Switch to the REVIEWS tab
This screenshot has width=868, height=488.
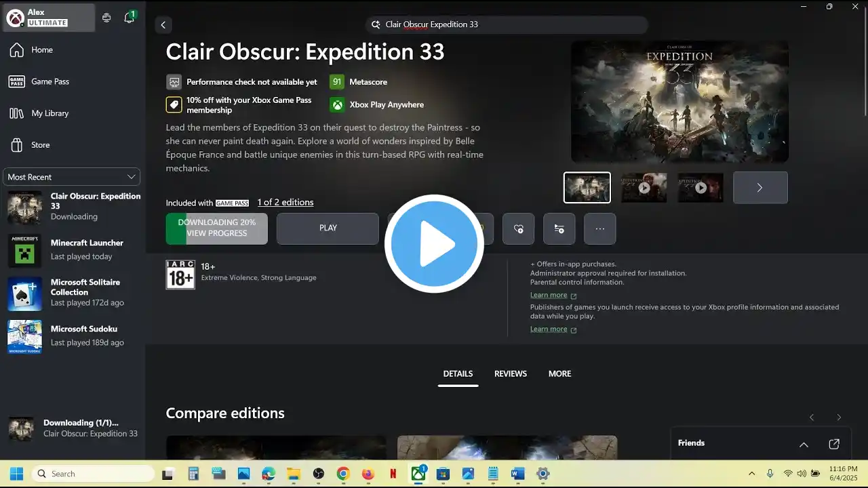point(511,374)
